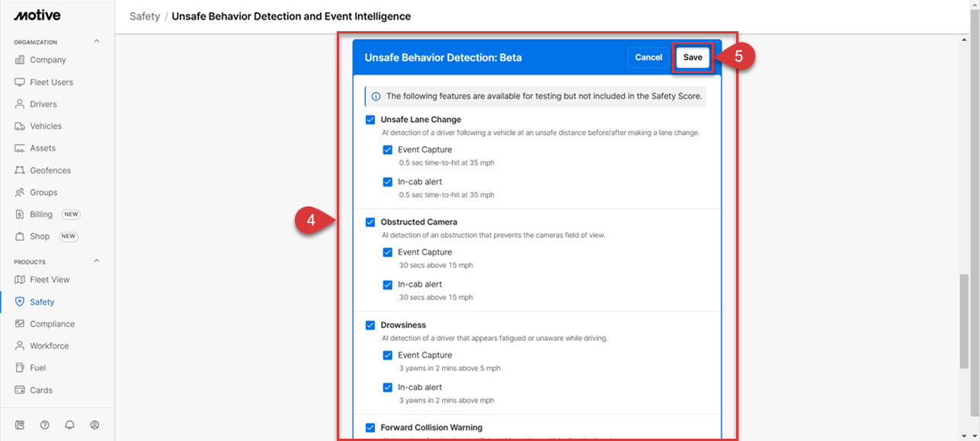Cancel the Unsafe Behavior Detection edits
The image size is (980, 441).
(649, 57)
